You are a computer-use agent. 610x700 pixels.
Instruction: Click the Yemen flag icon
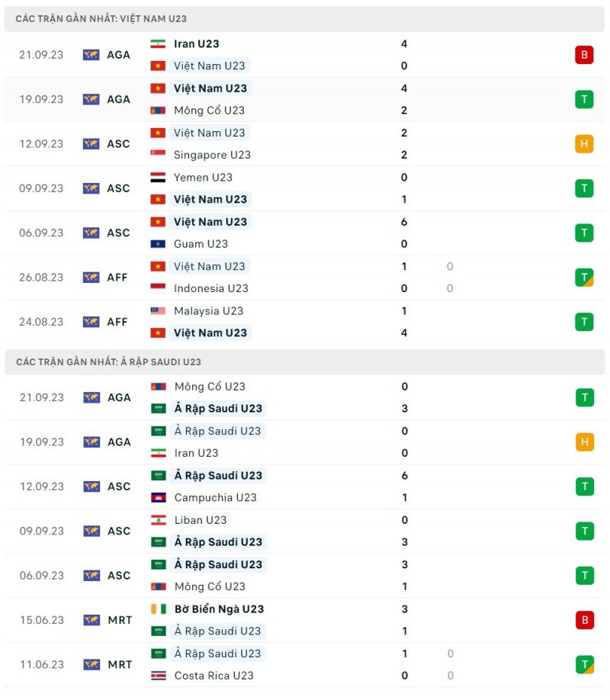tap(158, 178)
